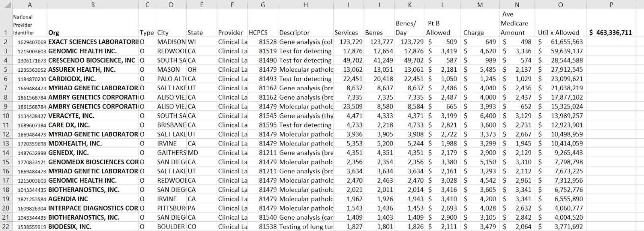Click the ASSUREX HEALTH, INC. cell

pos(93,70)
